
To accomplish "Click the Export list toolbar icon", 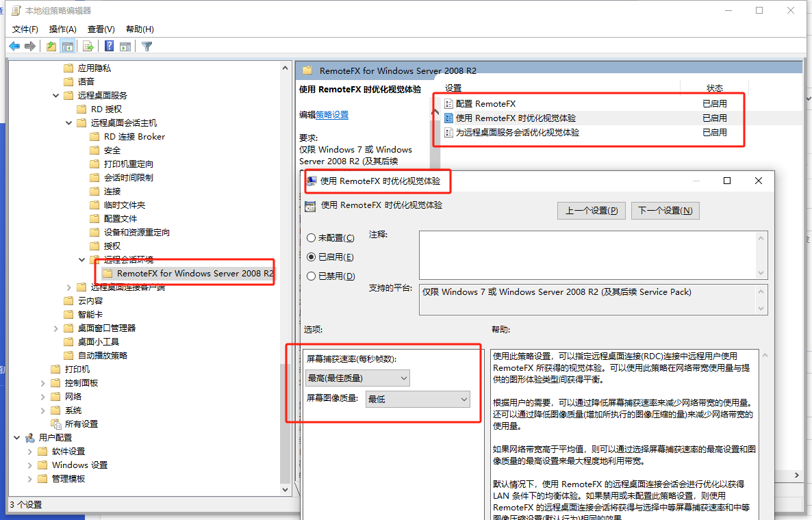I will point(88,47).
